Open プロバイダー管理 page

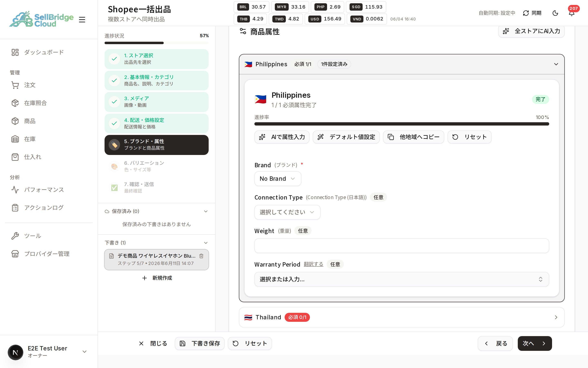point(49,254)
